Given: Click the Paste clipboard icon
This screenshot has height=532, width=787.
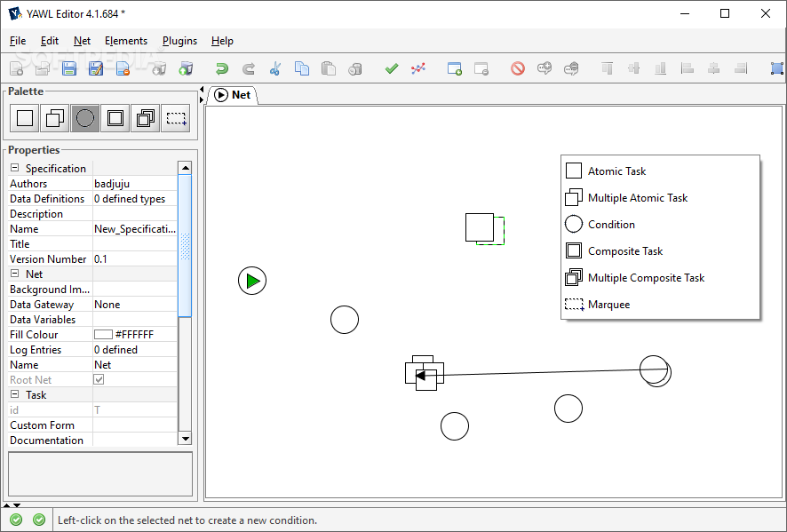Looking at the screenshot, I should click(329, 68).
